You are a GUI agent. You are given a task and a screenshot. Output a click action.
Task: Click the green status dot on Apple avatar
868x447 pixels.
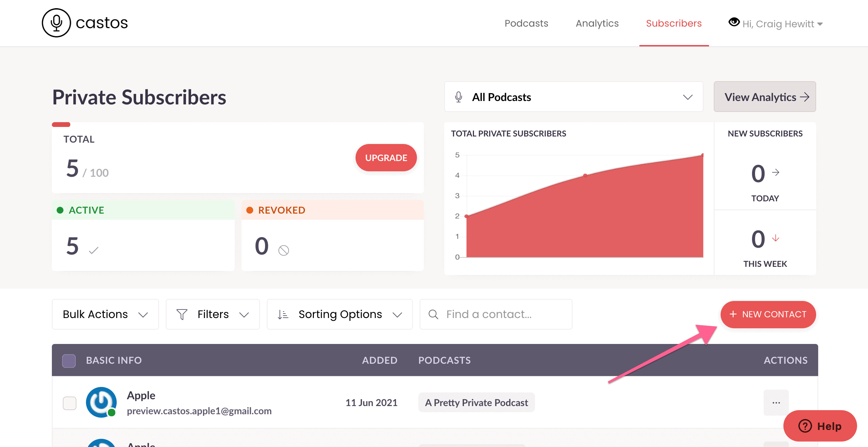(x=111, y=413)
